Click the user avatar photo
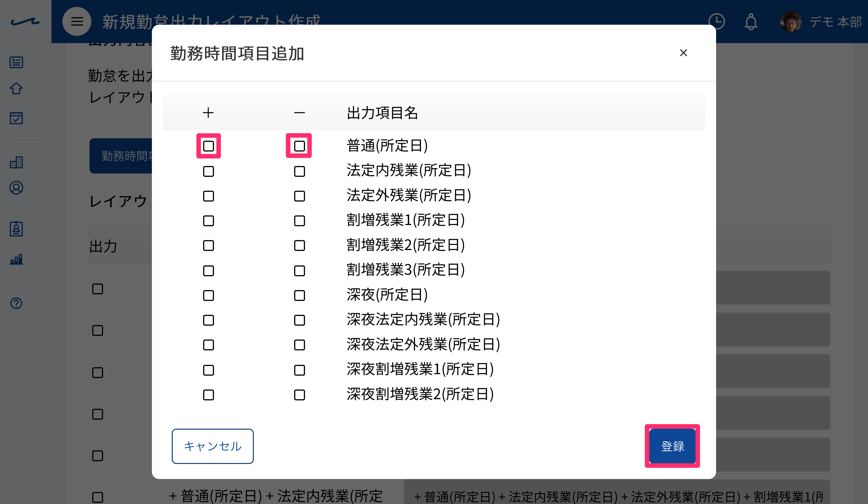This screenshot has width=868, height=504. click(x=791, y=22)
